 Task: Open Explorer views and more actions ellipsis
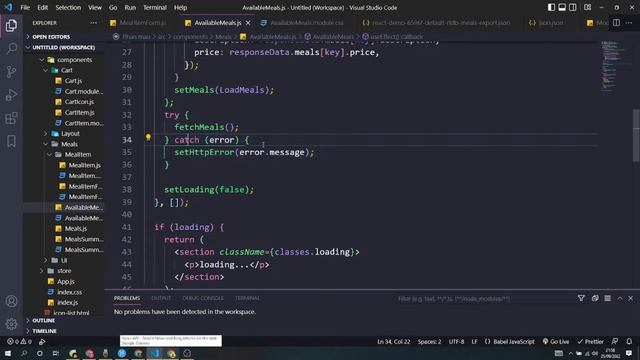(93, 23)
